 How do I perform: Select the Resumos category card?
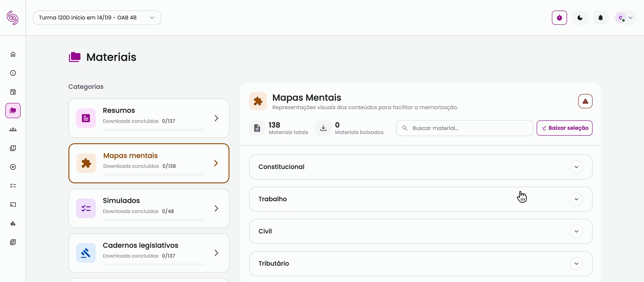(x=149, y=118)
